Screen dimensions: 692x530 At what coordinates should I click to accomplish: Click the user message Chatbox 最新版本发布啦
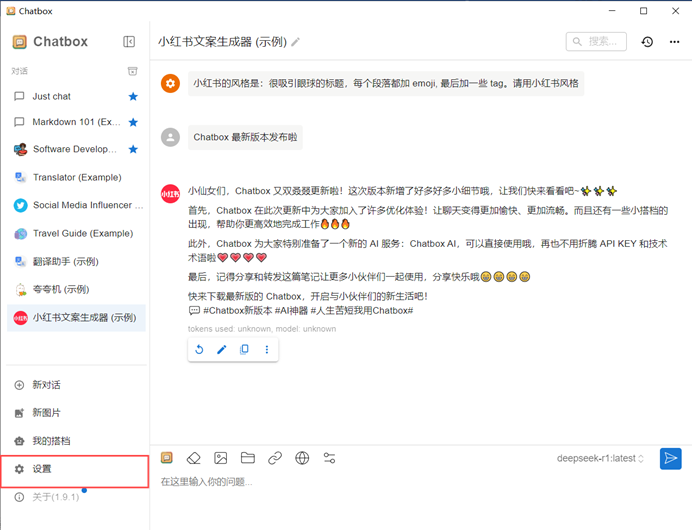(245, 137)
